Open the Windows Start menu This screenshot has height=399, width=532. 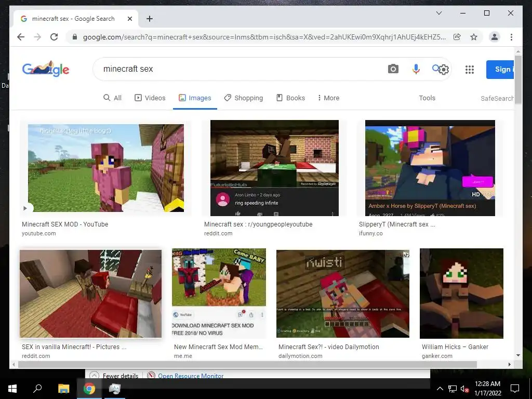click(12, 389)
